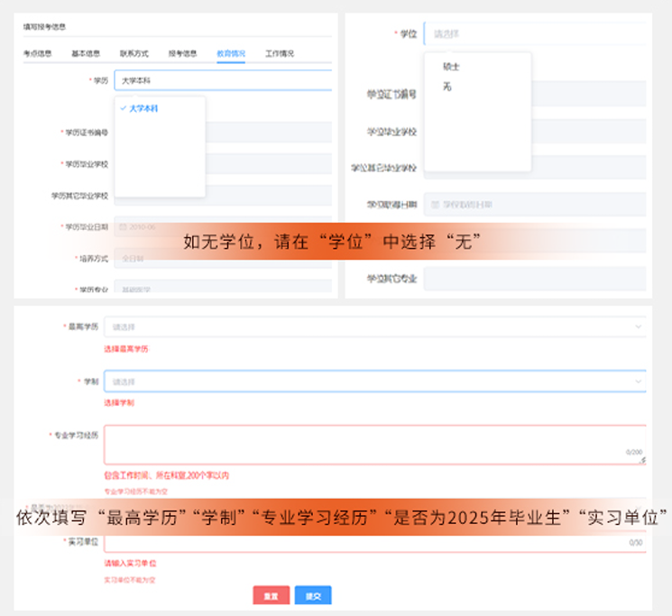This screenshot has width=672, height=616.
Task: Click calendar icon in 学历毕业日期 field
Action: click(124, 227)
